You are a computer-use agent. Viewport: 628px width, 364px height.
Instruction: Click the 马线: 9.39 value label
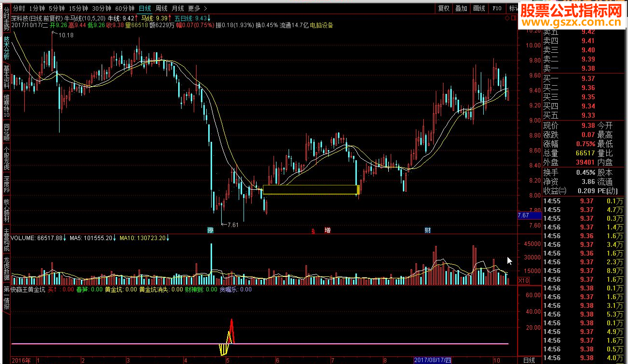click(154, 18)
